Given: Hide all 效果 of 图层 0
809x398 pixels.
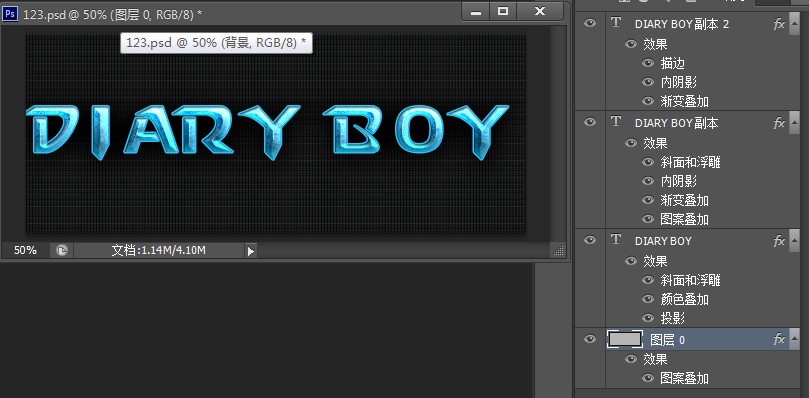Looking at the screenshot, I should [x=630, y=359].
